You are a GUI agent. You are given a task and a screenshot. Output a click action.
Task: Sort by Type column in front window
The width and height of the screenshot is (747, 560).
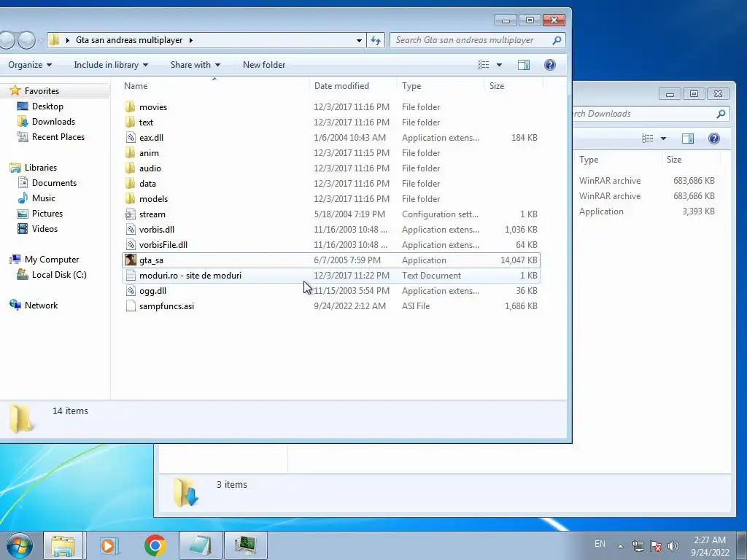pyautogui.click(x=411, y=86)
